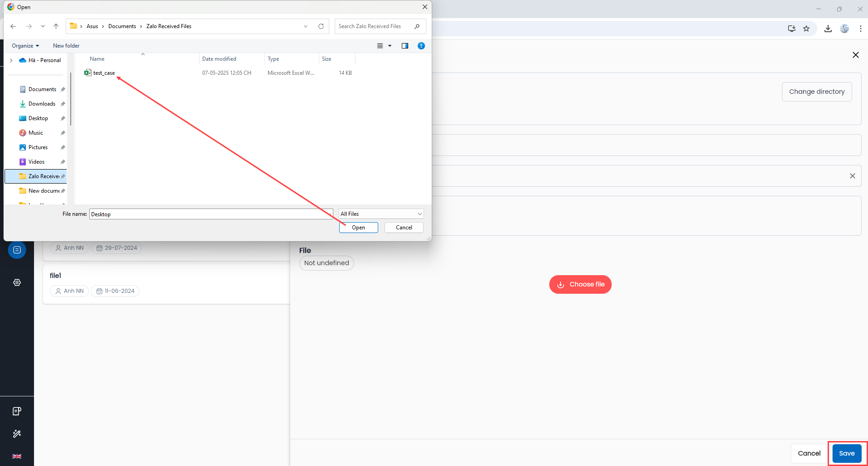Click the Search Zalo Received Files box
The height and width of the screenshot is (466, 868).
380,26
